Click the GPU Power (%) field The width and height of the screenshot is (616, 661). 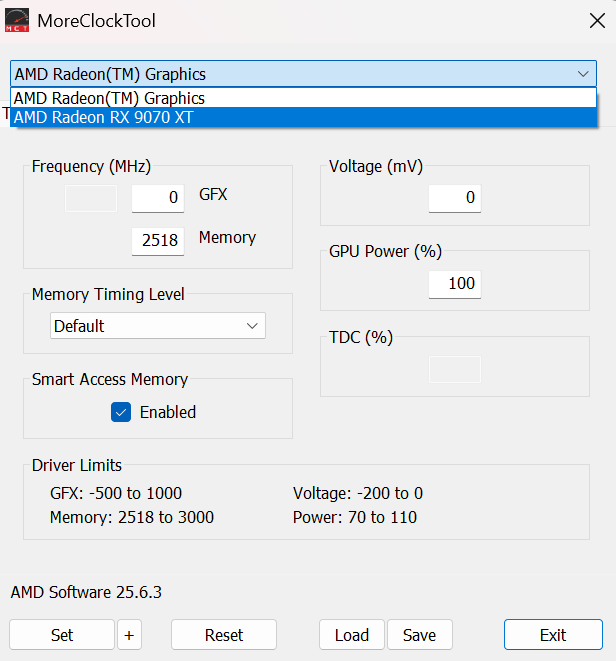click(455, 284)
